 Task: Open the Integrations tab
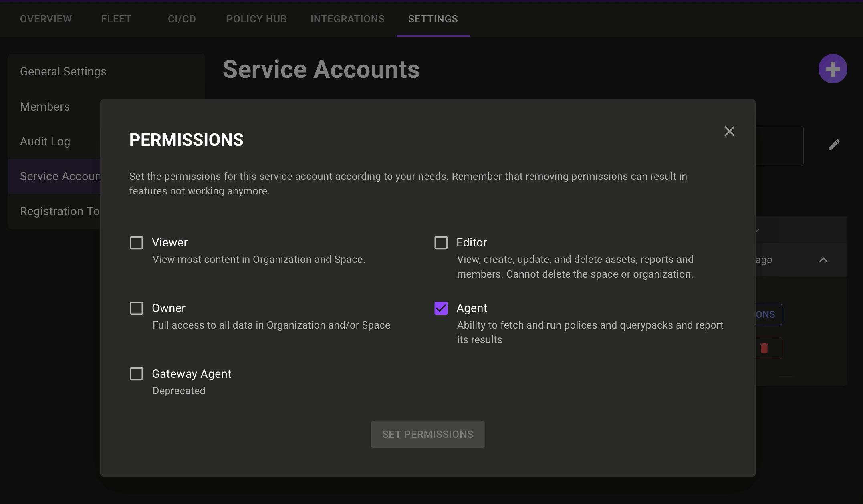pos(347,19)
